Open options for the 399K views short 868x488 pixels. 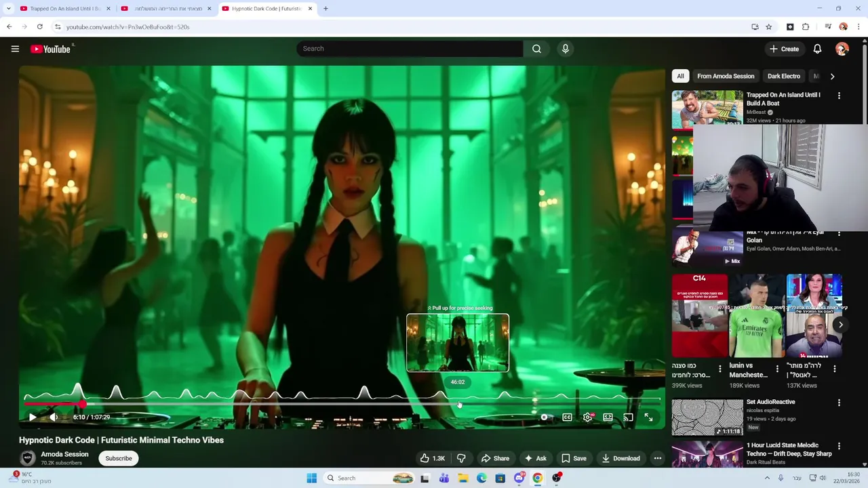[720, 369]
